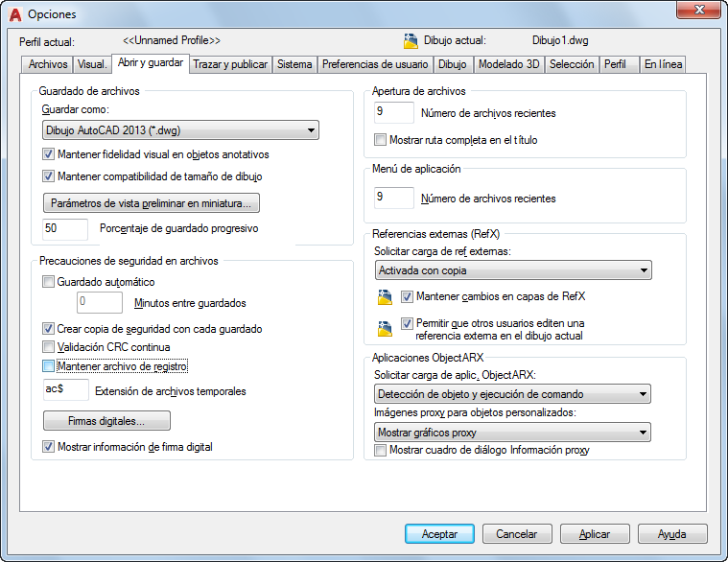Select the Abrir y guardar tab
728x562 pixels.
coord(151,62)
